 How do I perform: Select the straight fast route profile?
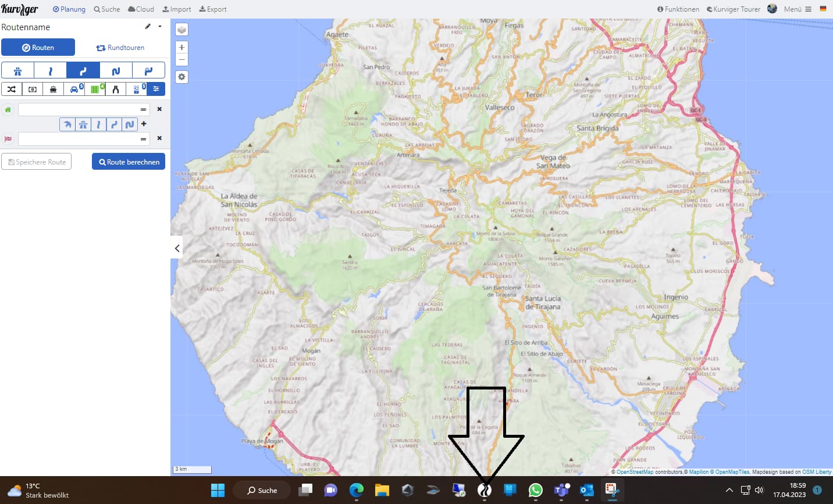pyautogui.click(x=50, y=71)
